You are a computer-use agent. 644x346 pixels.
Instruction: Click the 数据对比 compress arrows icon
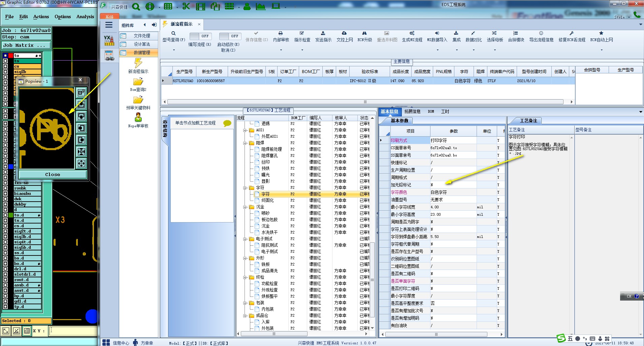tap(473, 33)
